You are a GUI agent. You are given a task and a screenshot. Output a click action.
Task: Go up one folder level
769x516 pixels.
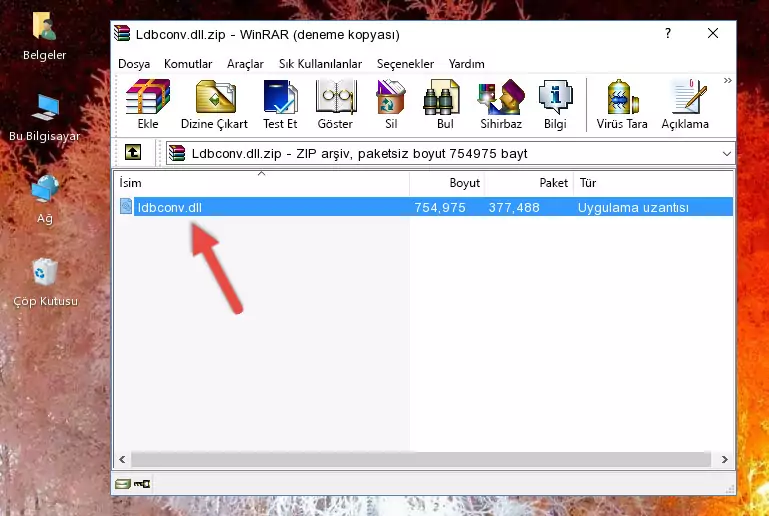pyautogui.click(x=133, y=153)
